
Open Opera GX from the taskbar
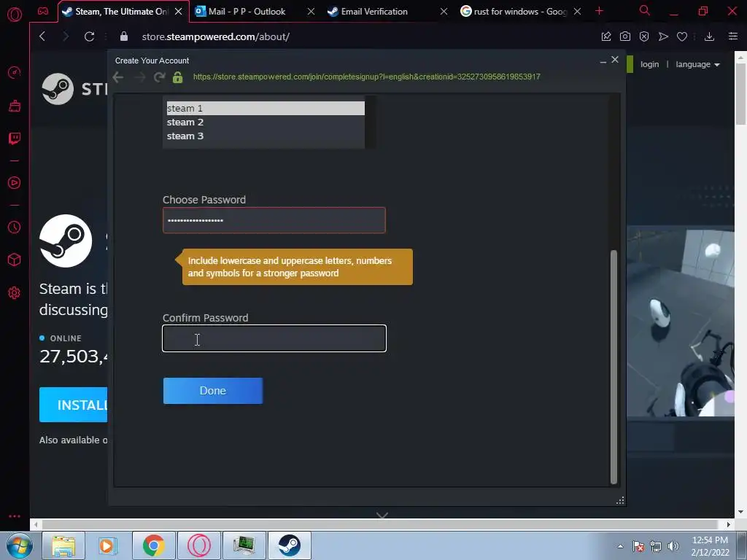pos(199,545)
